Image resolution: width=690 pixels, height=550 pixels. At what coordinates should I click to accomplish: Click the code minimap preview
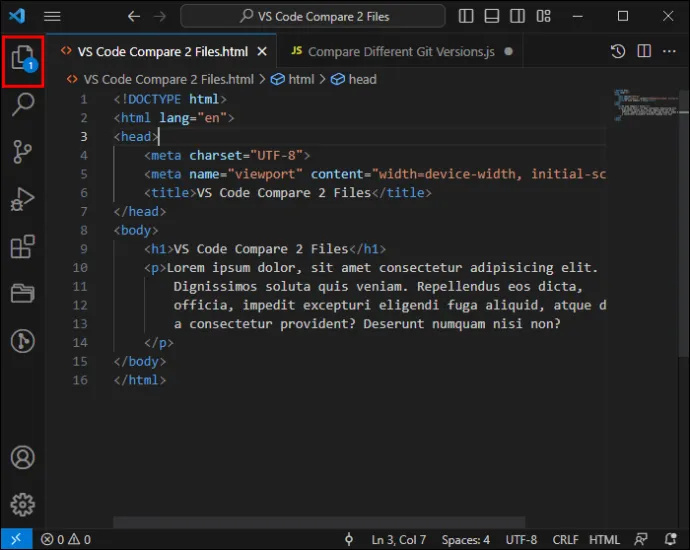[646, 104]
